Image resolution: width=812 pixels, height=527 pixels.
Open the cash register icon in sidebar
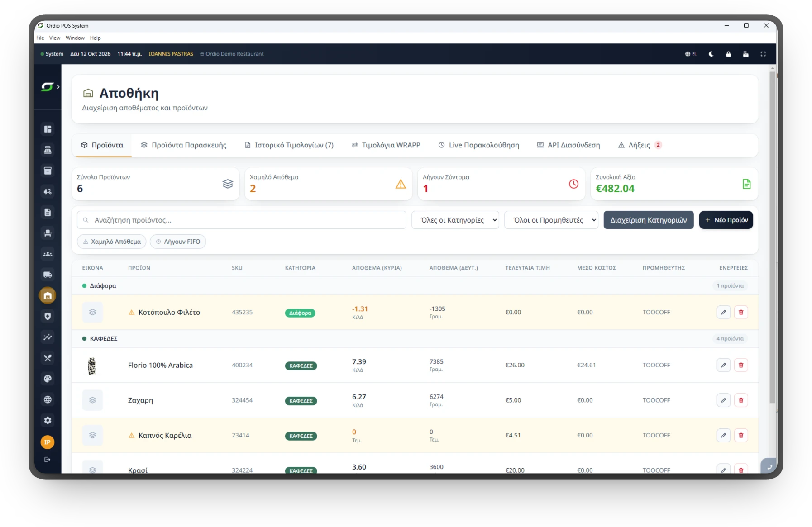pyautogui.click(x=48, y=150)
